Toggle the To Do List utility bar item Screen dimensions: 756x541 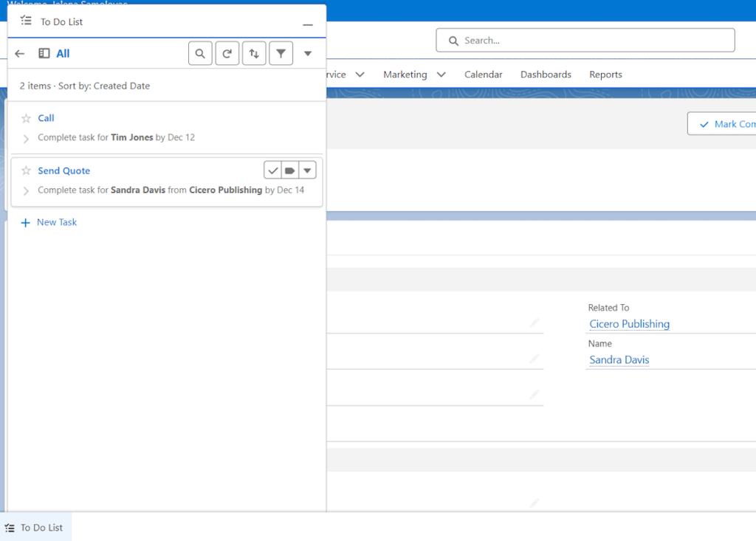[x=35, y=527]
